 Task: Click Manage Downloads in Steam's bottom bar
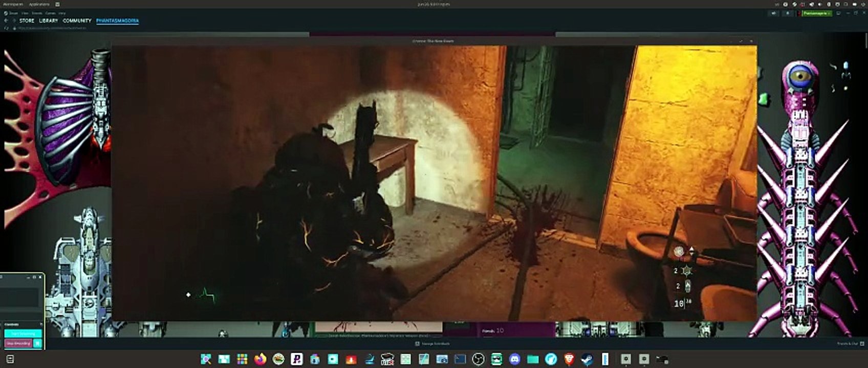pos(433,343)
